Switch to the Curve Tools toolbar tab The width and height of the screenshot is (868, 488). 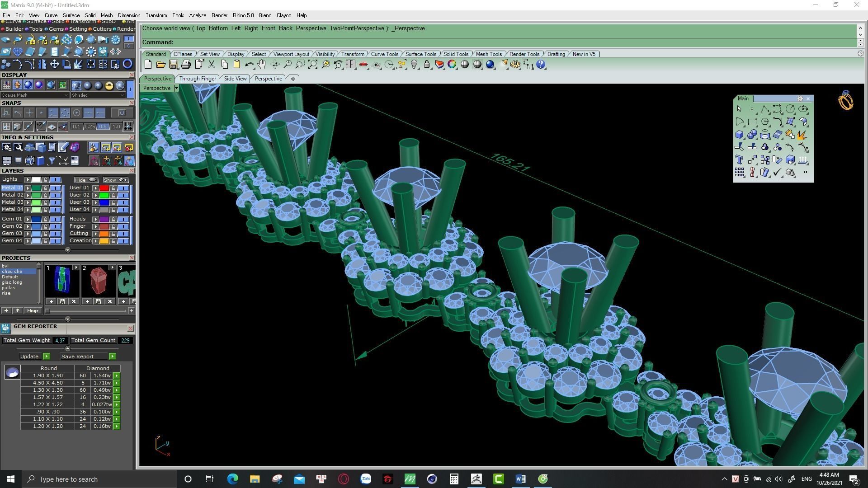(x=385, y=54)
